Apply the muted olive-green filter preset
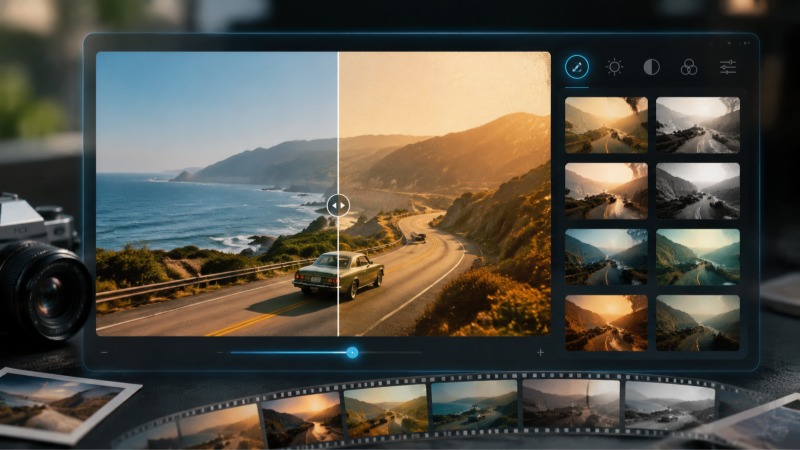 coord(697,323)
